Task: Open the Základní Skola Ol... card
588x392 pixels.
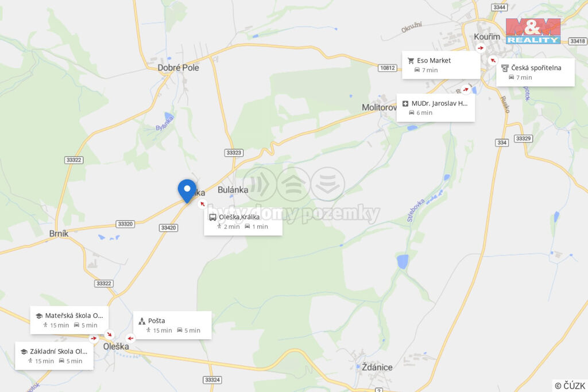Action: [x=55, y=356]
